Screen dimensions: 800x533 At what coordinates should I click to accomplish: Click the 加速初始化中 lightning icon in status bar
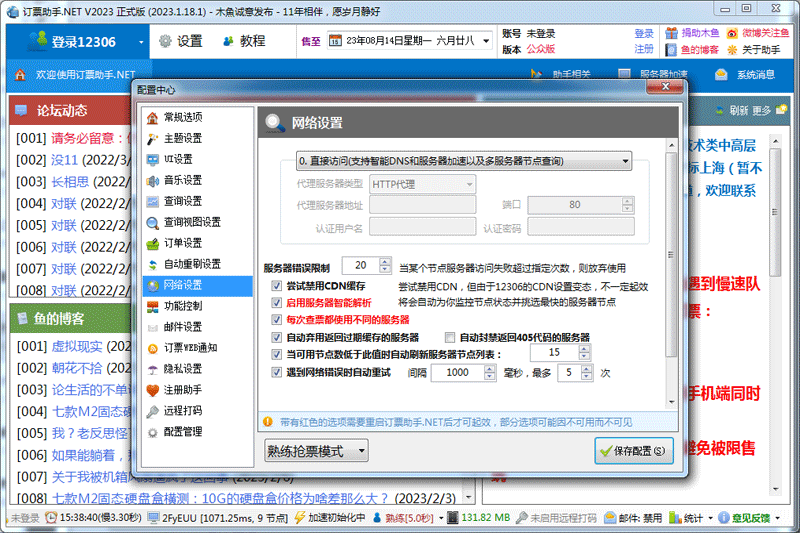pos(300,518)
